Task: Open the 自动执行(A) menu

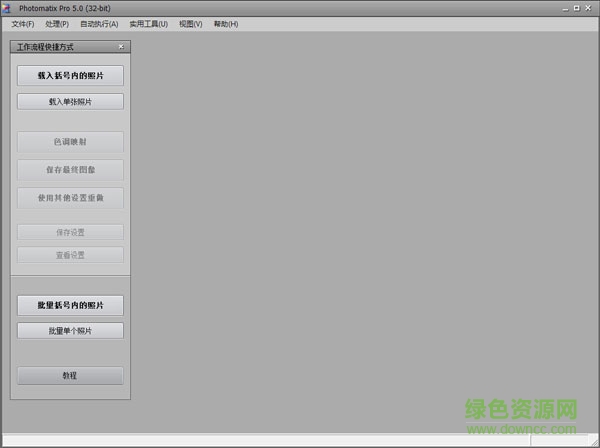Action: click(99, 24)
